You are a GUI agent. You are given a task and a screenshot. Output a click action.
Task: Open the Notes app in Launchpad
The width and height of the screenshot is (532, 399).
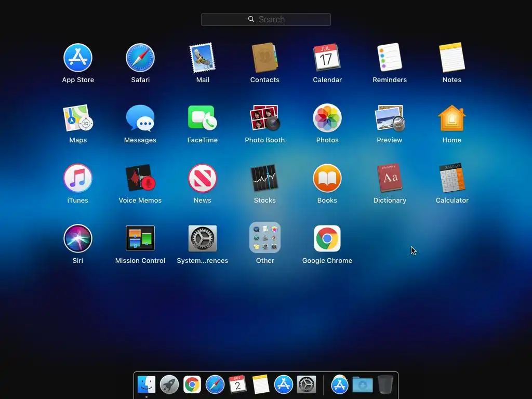click(452, 58)
